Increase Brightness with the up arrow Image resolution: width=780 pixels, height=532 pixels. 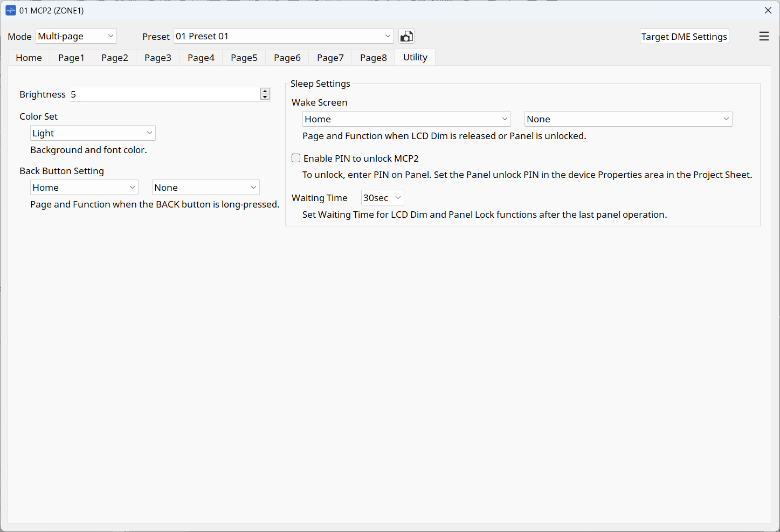pyautogui.click(x=265, y=91)
